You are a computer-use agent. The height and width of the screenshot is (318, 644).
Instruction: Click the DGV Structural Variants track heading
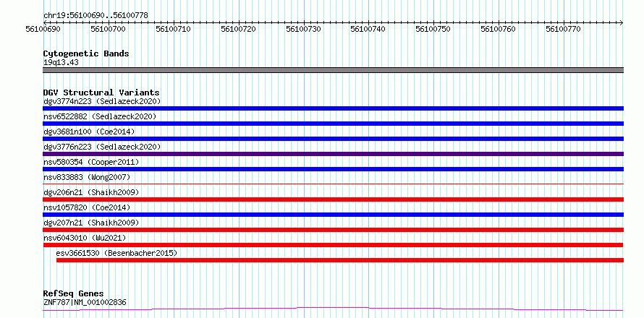[101, 93]
